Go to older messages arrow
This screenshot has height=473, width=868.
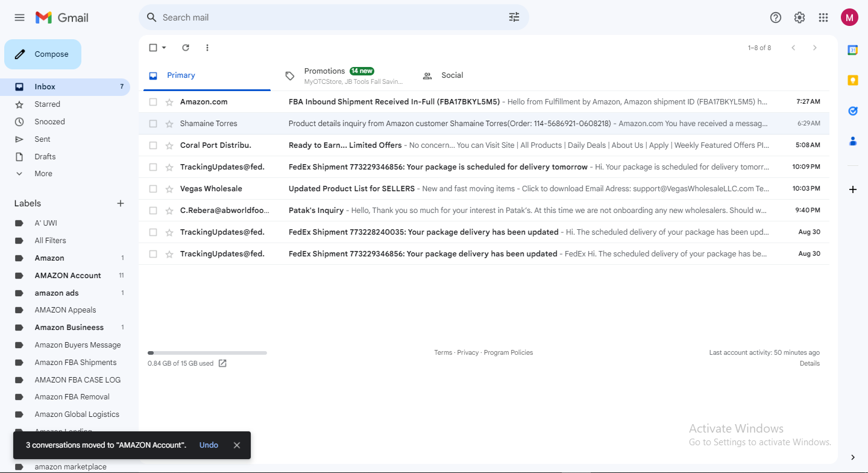815,48
